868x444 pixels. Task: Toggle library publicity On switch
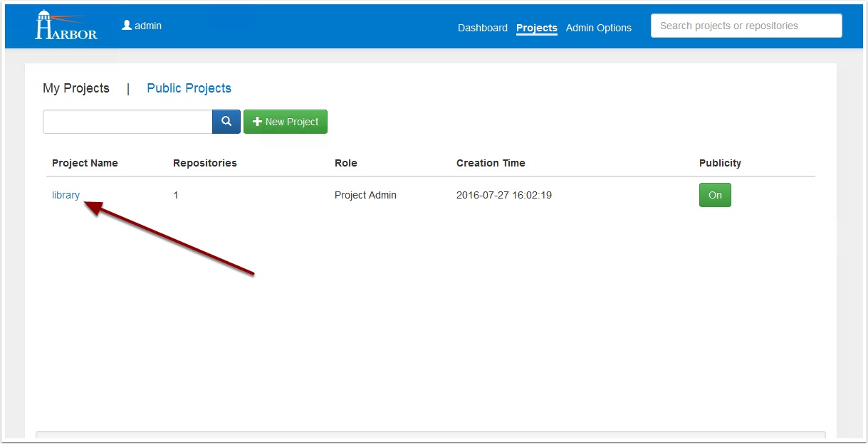click(x=715, y=195)
